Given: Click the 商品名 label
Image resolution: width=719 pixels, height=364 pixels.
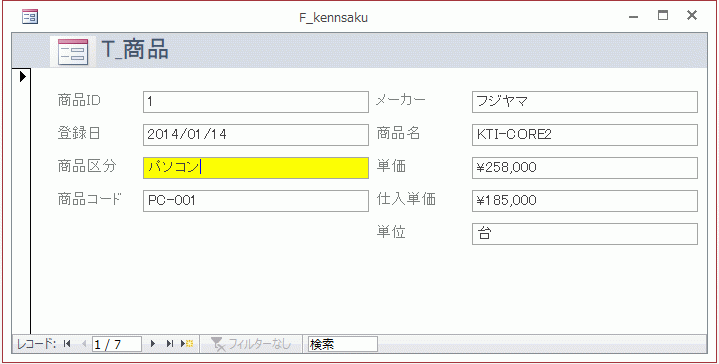Looking at the screenshot, I should (398, 133).
